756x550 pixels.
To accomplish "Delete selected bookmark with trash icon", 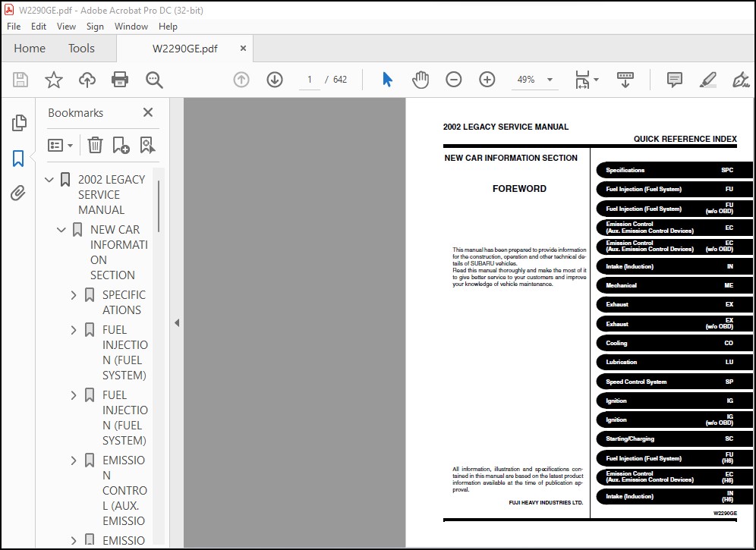I will click(95, 145).
